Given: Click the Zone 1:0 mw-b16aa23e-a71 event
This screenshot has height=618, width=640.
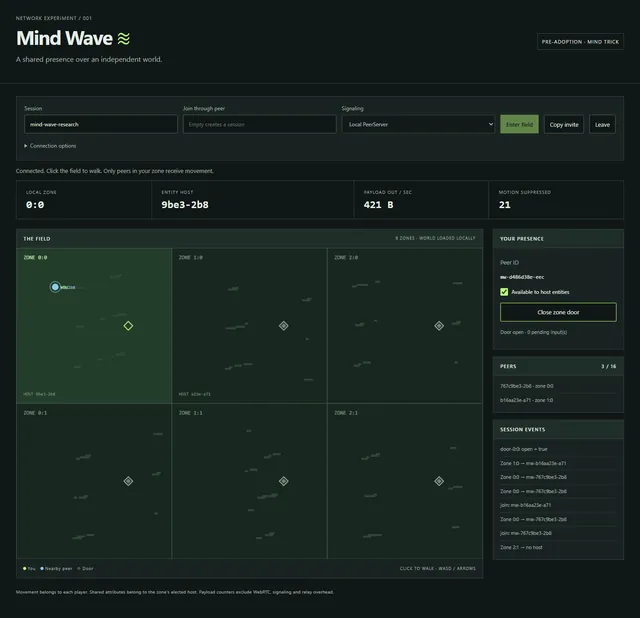Looking at the screenshot, I should tap(558, 463).
